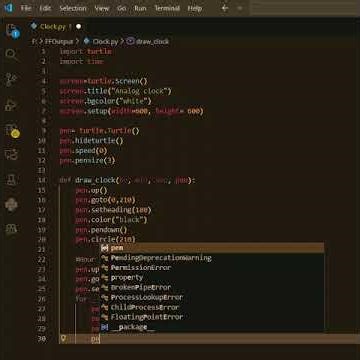The image size is (360, 360).
Task: Open the Terminal menu
Action: 167,8
